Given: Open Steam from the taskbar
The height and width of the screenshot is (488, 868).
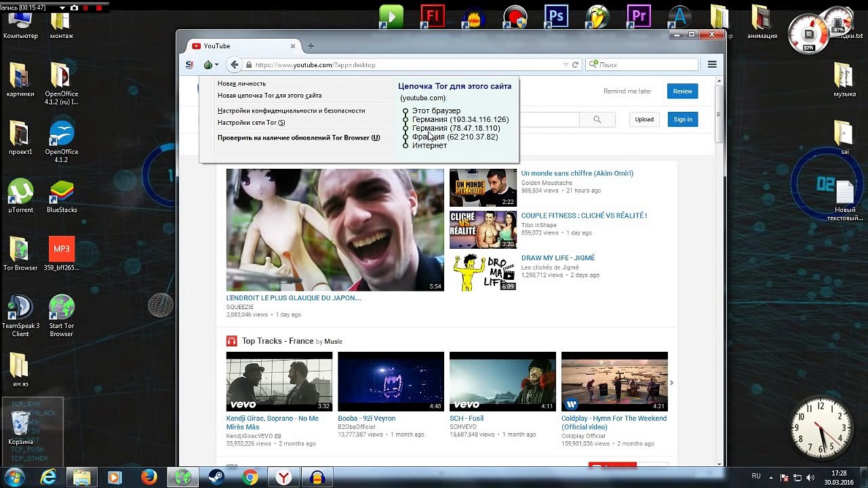Looking at the screenshot, I should coord(216,477).
